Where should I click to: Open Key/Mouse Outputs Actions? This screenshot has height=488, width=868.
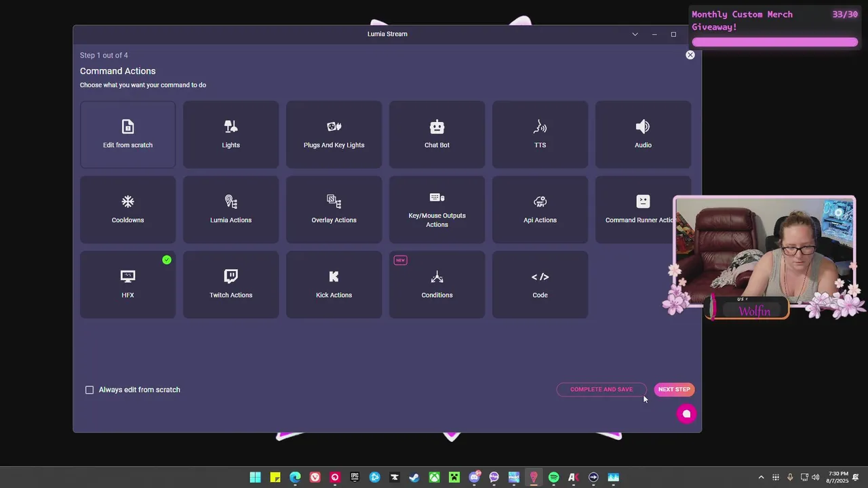coord(437,209)
